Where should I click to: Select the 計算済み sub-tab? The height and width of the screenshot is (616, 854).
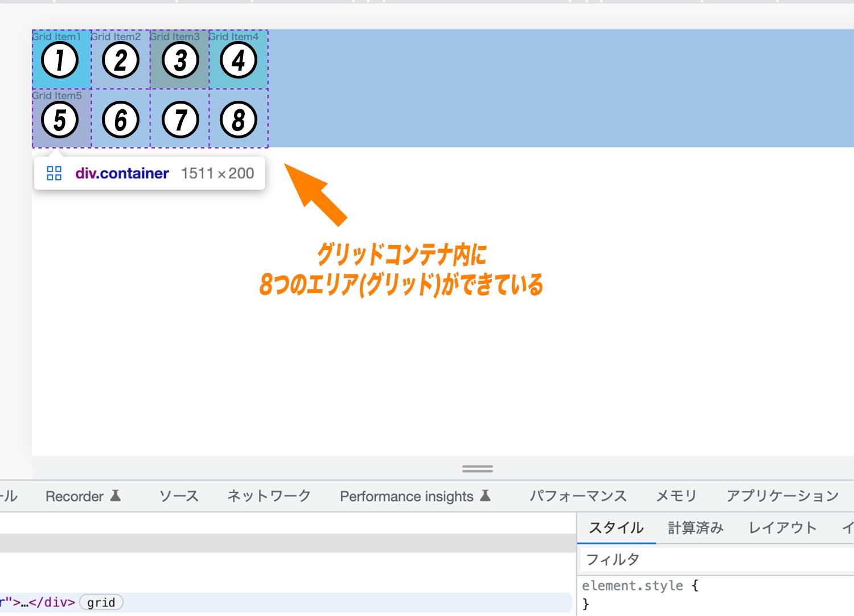[x=696, y=528]
